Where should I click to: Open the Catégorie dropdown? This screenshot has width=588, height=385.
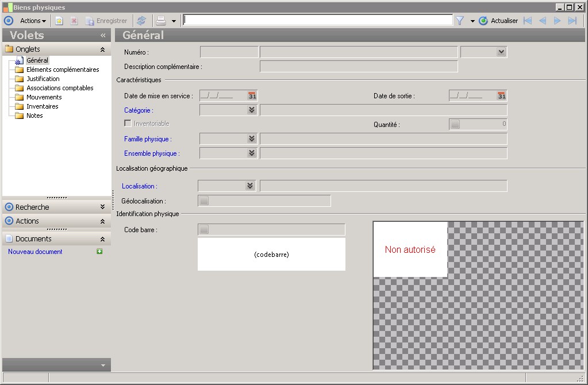point(252,110)
